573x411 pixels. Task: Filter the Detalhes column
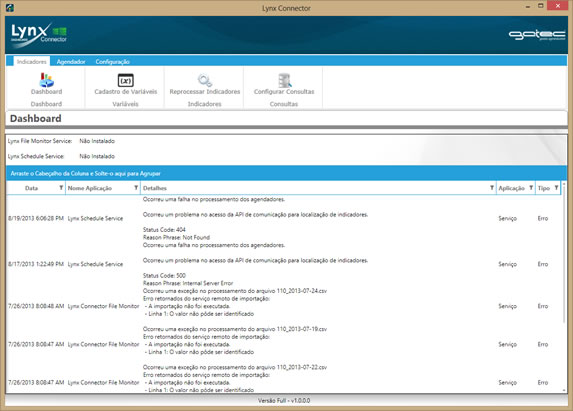click(x=492, y=188)
